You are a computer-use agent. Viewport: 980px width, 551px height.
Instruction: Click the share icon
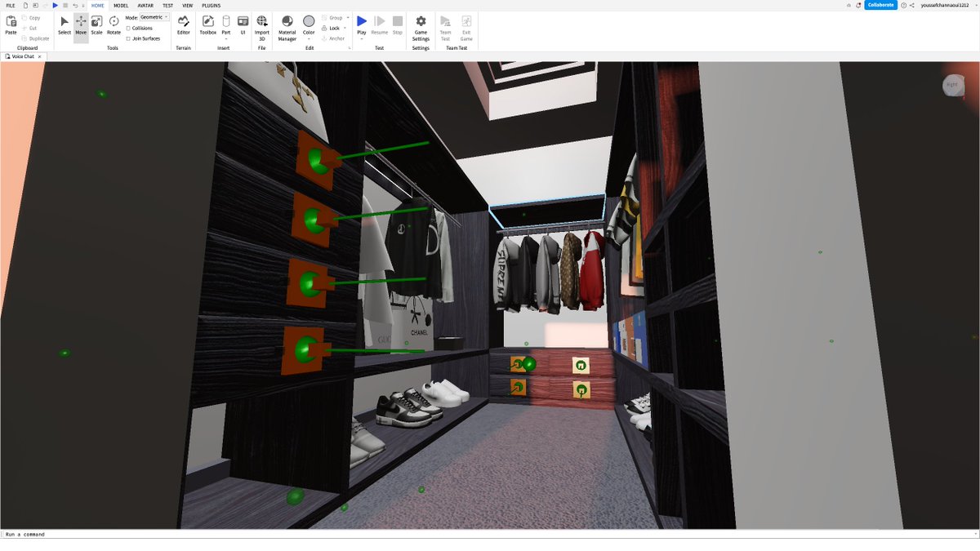pyautogui.click(x=912, y=5)
